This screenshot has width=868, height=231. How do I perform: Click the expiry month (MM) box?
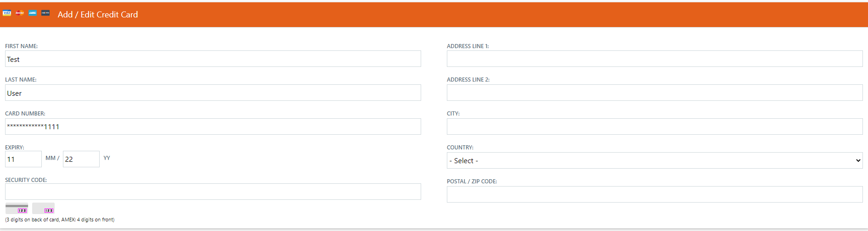tap(23, 159)
